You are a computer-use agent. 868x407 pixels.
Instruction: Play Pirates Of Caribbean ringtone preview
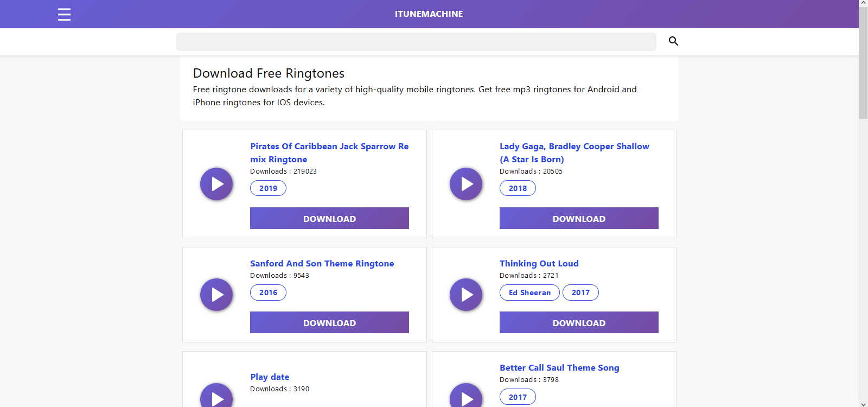pyautogui.click(x=216, y=184)
